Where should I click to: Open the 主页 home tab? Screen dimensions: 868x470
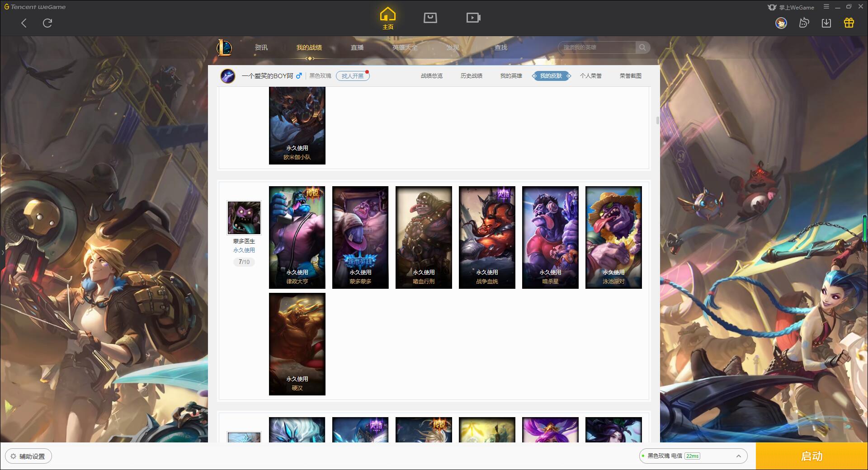pyautogui.click(x=387, y=19)
